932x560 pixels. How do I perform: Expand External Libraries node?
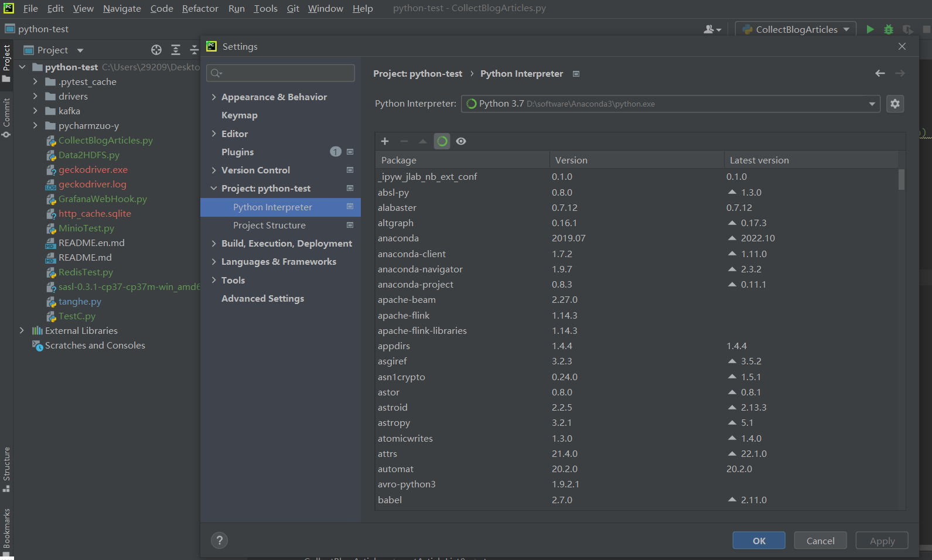(22, 330)
